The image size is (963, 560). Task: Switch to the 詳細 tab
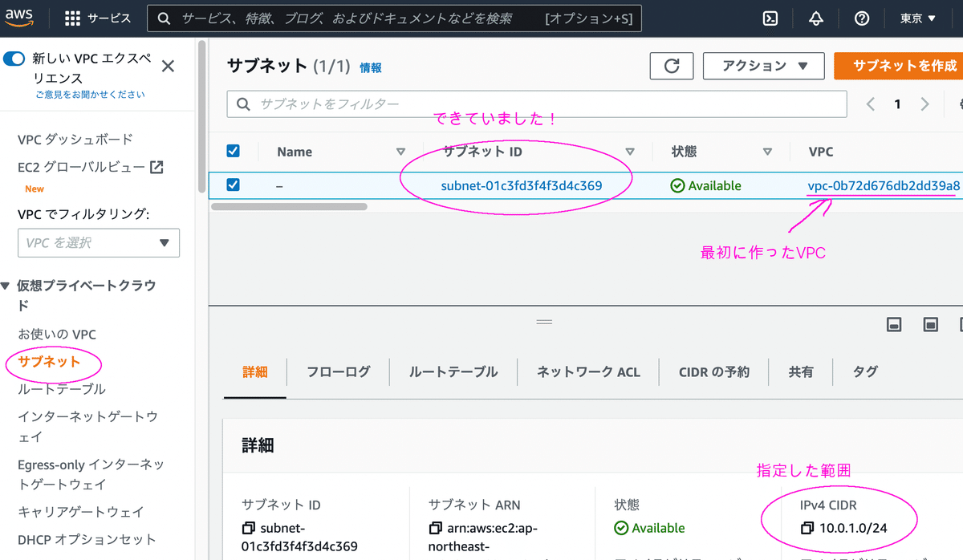pos(254,371)
